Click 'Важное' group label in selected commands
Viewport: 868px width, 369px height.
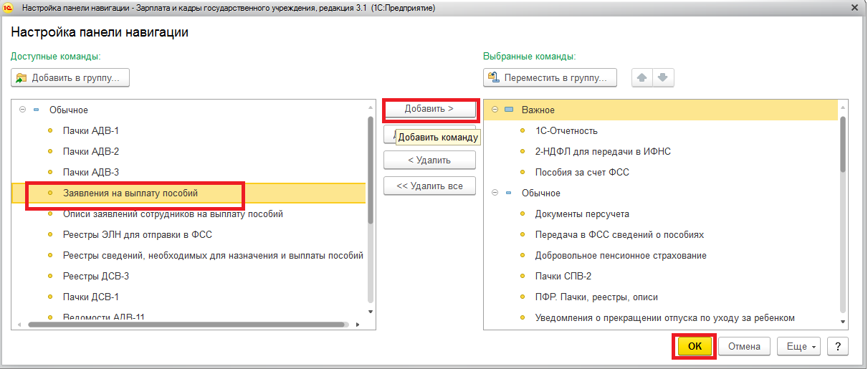pyautogui.click(x=538, y=110)
